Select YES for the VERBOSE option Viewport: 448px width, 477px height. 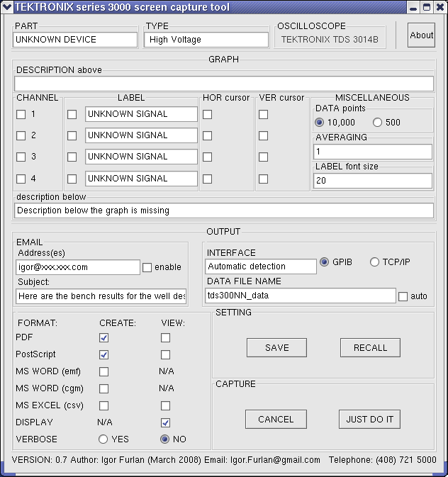click(x=103, y=439)
